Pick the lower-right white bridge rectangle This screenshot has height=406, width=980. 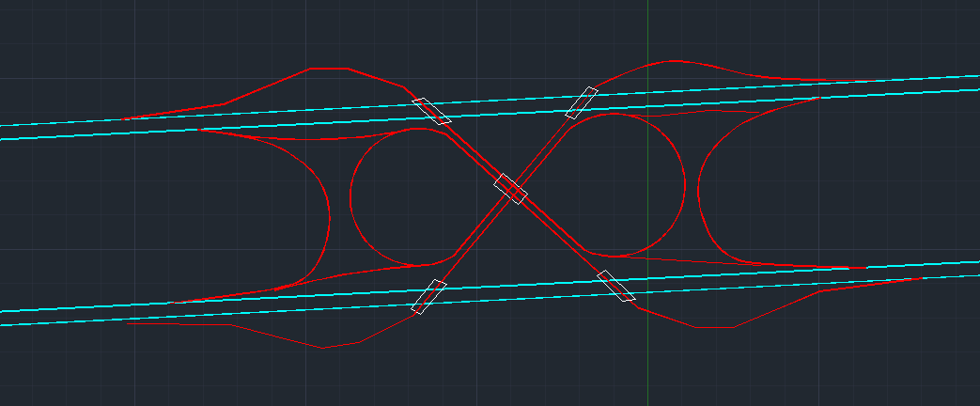pos(616,286)
